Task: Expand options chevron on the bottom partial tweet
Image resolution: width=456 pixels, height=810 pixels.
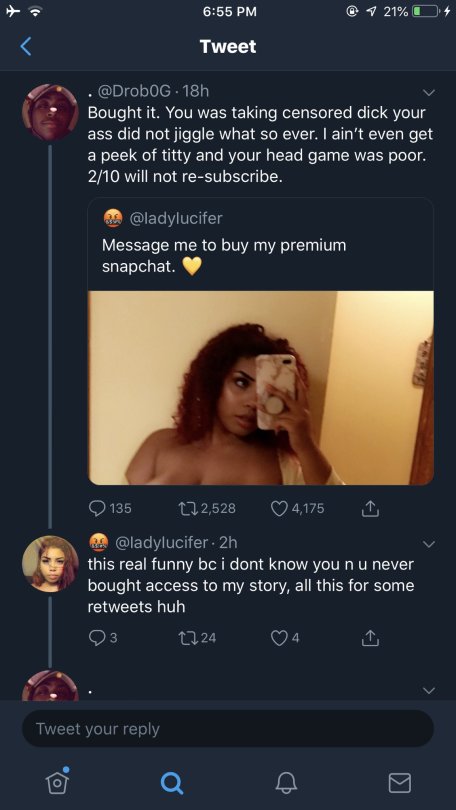Action: 429,691
